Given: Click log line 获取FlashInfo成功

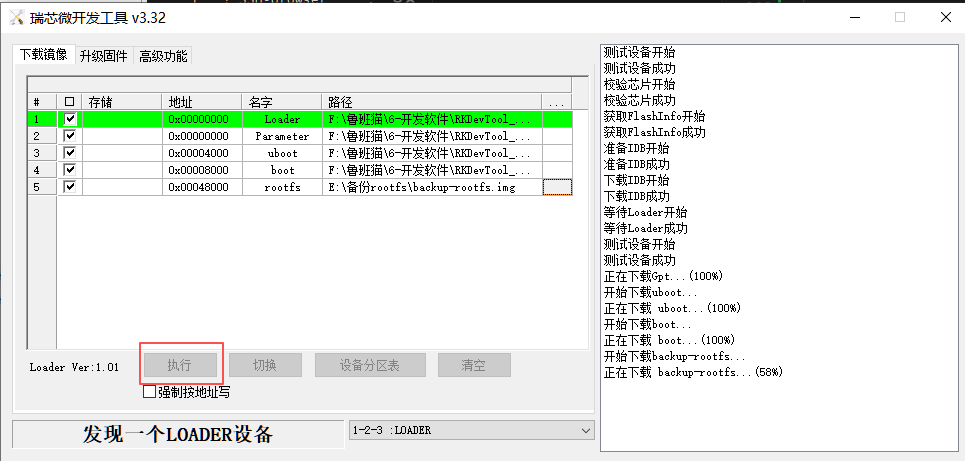Looking at the screenshot, I should (654, 132).
